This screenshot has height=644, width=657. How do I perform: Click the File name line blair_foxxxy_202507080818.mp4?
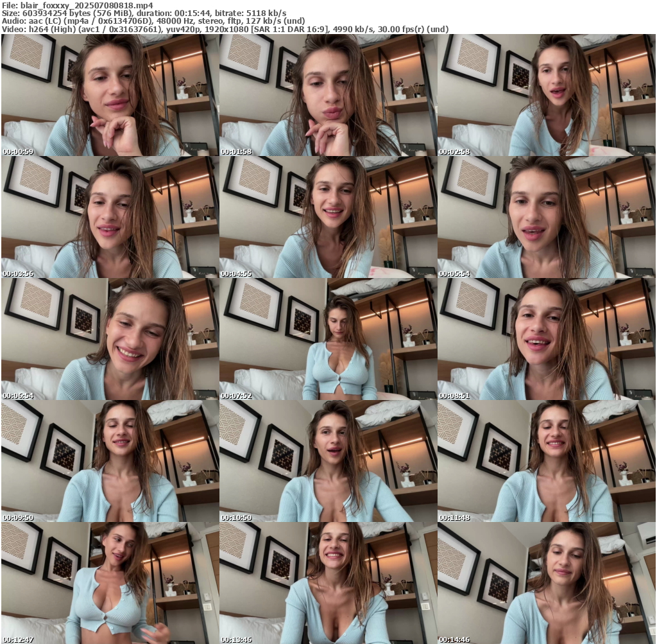pyautogui.click(x=78, y=5)
